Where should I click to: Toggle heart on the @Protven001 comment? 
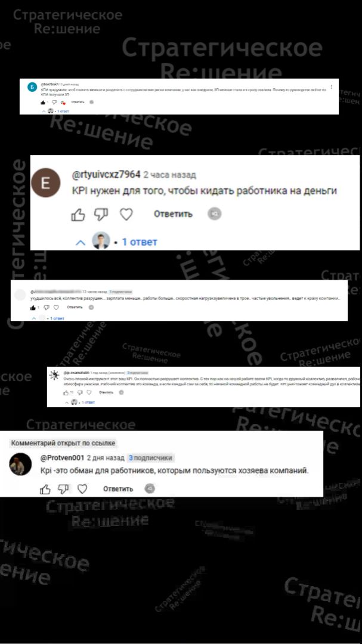coord(82,489)
